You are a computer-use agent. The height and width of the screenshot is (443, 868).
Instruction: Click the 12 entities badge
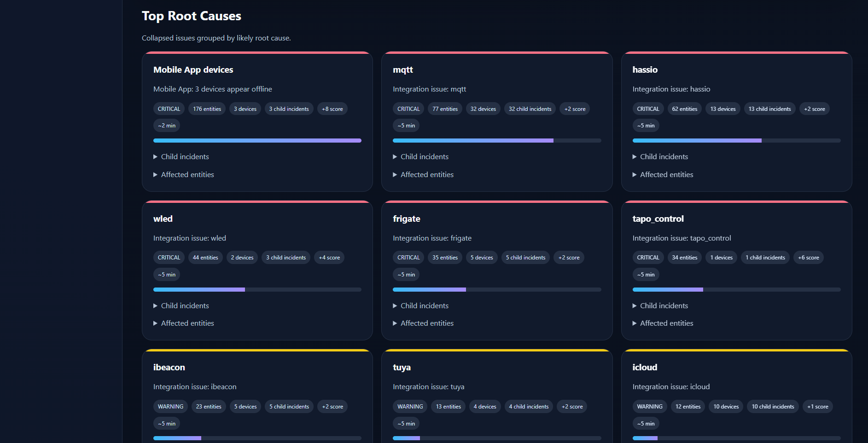[688, 407]
